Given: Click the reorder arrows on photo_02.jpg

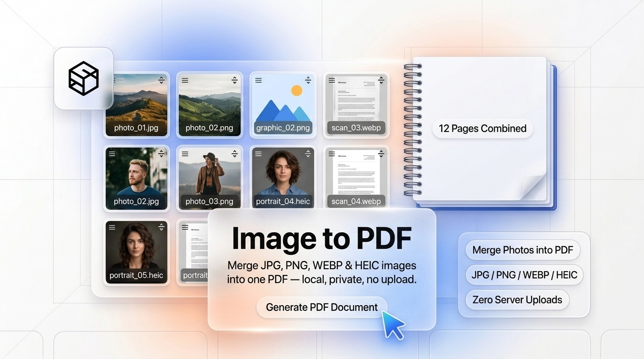Looking at the screenshot, I should 161,153.
